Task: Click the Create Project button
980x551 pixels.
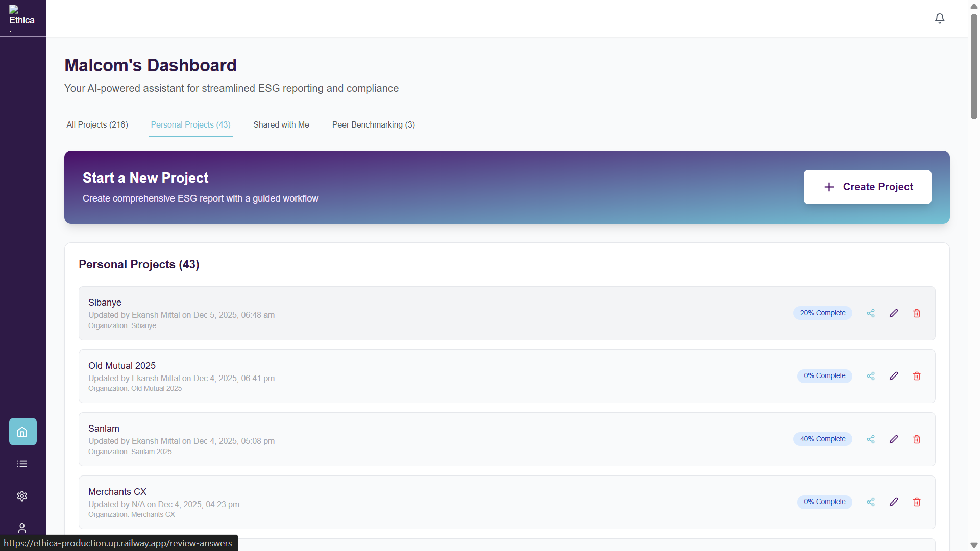Action: tap(867, 187)
